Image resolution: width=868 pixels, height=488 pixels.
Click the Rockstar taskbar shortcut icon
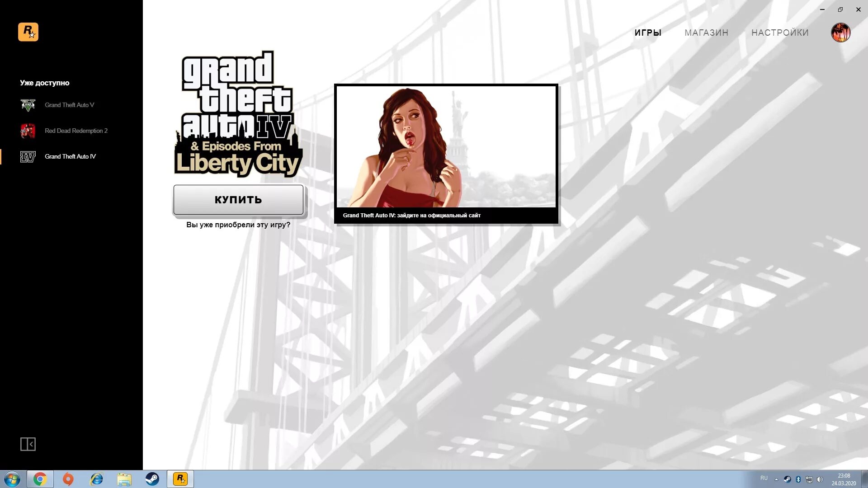[x=179, y=478]
